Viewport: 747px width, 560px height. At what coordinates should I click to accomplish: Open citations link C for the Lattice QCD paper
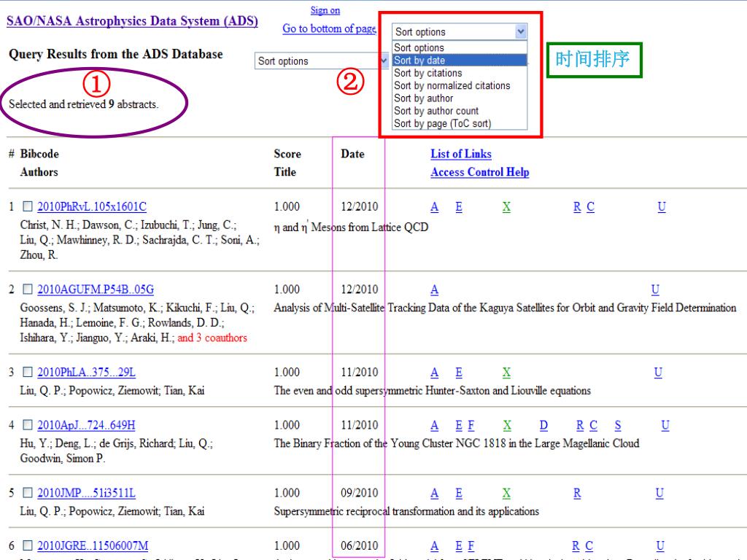pos(591,206)
